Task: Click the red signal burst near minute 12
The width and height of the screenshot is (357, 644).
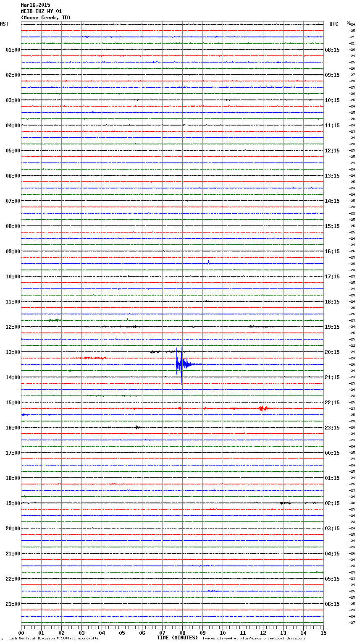Action: tap(262, 408)
